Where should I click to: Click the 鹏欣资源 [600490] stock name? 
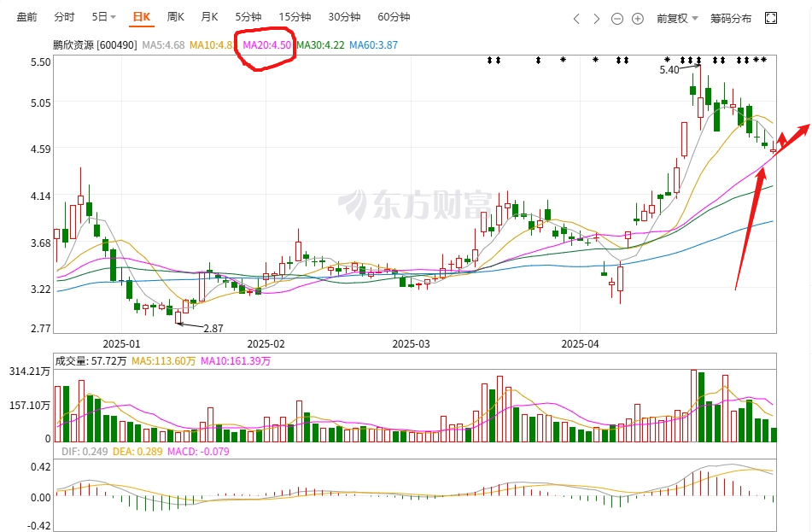point(95,45)
